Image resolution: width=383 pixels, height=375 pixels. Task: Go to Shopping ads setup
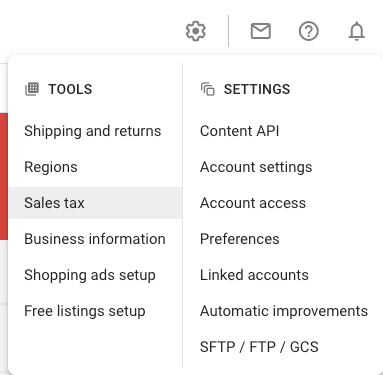coord(90,275)
